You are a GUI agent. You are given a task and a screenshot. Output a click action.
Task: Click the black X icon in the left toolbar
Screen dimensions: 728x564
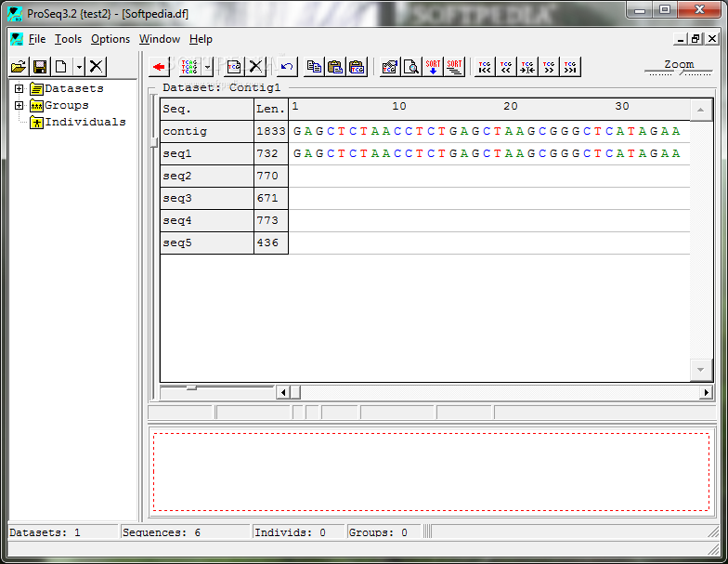pyautogui.click(x=97, y=67)
